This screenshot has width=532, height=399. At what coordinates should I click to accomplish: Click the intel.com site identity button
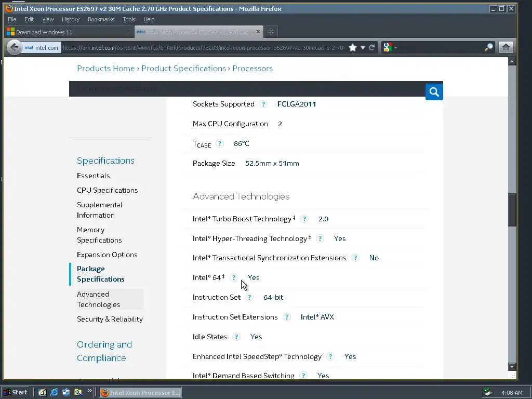pyautogui.click(x=42, y=47)
